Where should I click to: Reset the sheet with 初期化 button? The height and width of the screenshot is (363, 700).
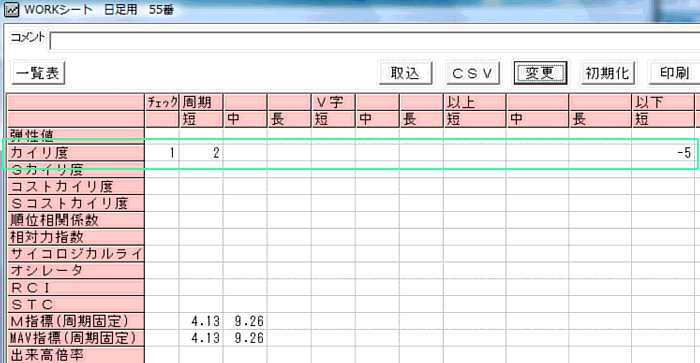point(608,73)
